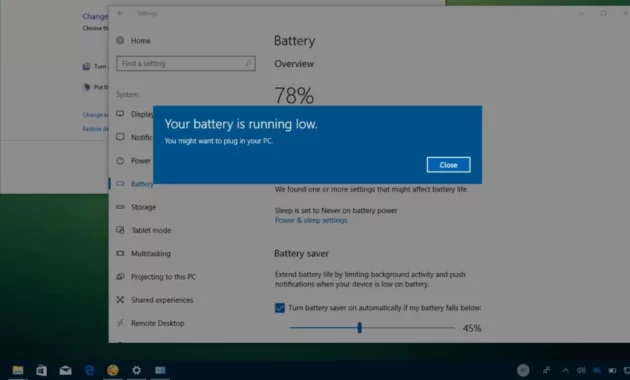Click the battery icon in the system tray
The width and height of the screenshot is (630, 380).
tap(612, 370)
